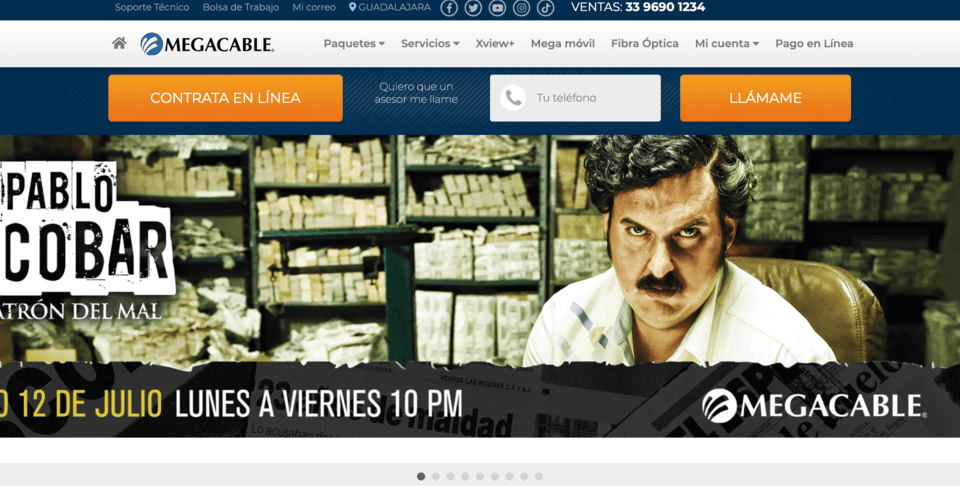This screenshot has height=486, width=960.
Task: Go to home via house icon
Action: coord(119,43)
